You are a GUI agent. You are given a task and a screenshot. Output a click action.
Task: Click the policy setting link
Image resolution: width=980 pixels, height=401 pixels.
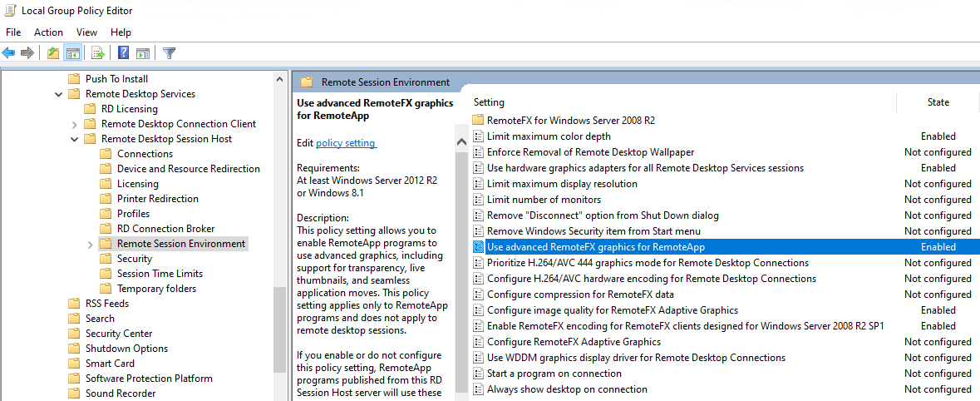347,143
